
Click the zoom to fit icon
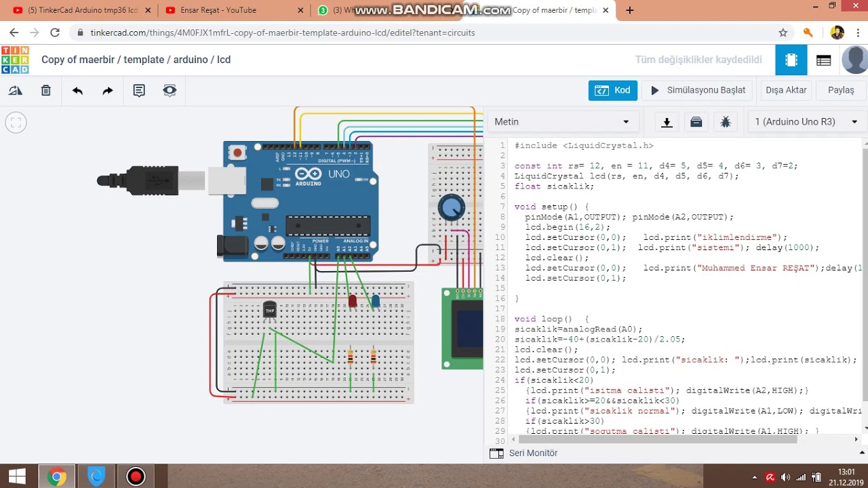(x=16, y=123)
